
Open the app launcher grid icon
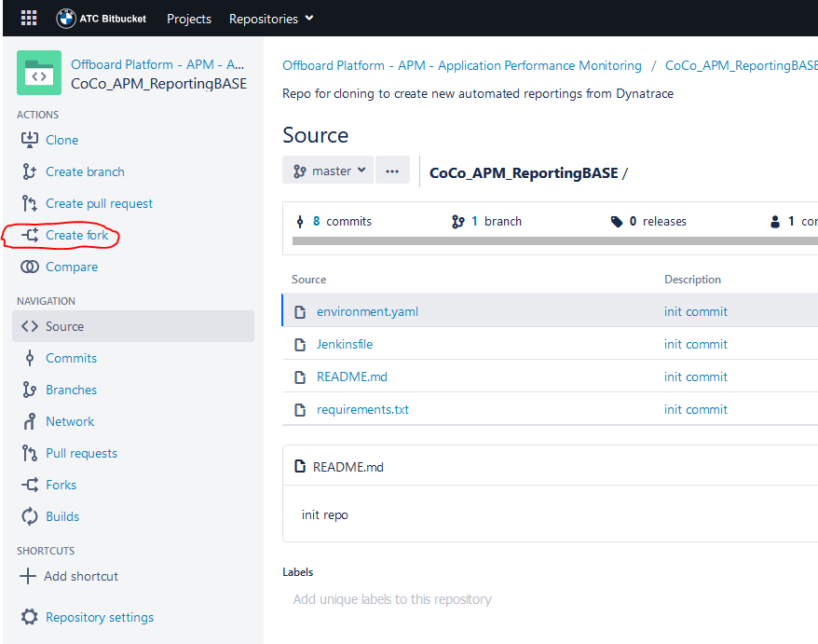[28, 18]
